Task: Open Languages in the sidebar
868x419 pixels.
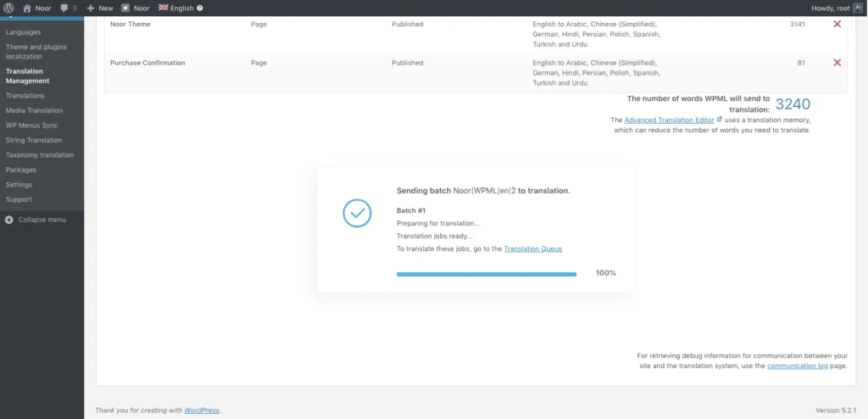Action: tap(23, 32)
